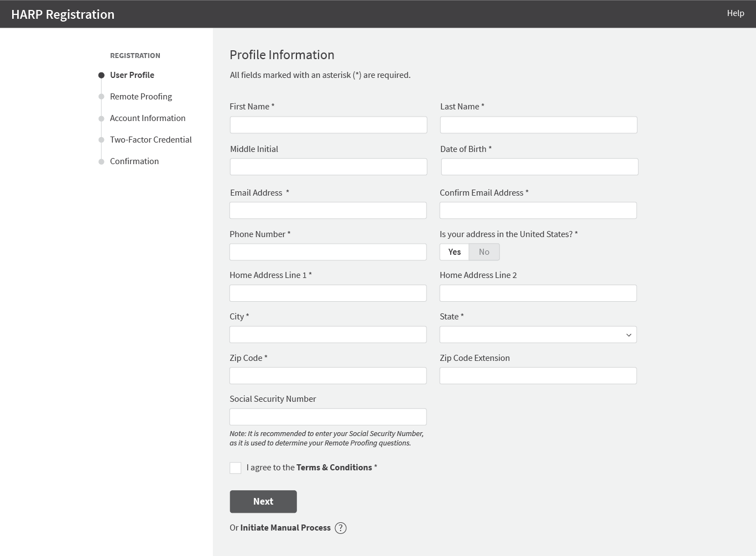Screen dimensions: 756x556
Task: Focus the Phone Number field
Action: 328,252
